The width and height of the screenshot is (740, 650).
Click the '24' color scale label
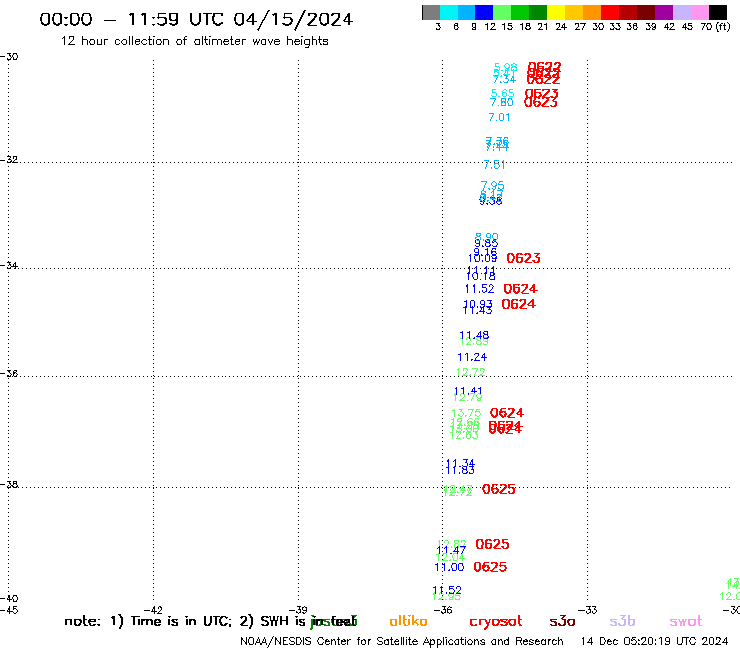[561, 26]
